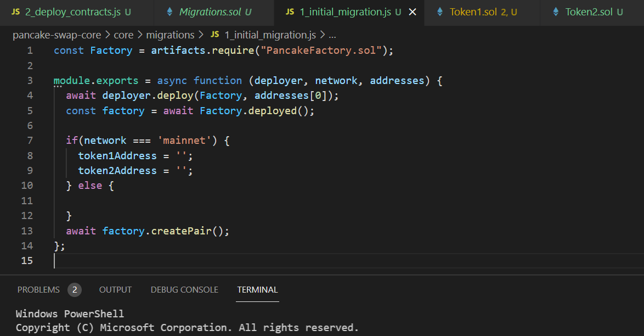Click addresses[0] on line 4
The width and height of the screenshot is (644, 336).
coord(291,96)
